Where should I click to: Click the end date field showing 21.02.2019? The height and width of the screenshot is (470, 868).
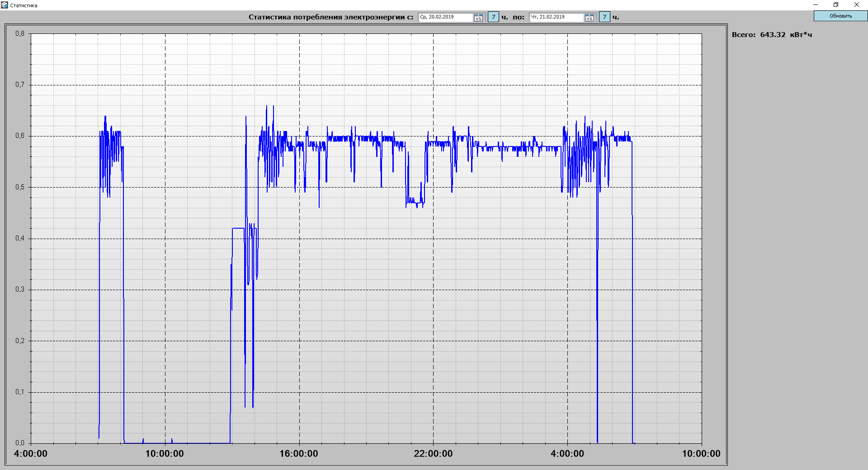[556, 17]
